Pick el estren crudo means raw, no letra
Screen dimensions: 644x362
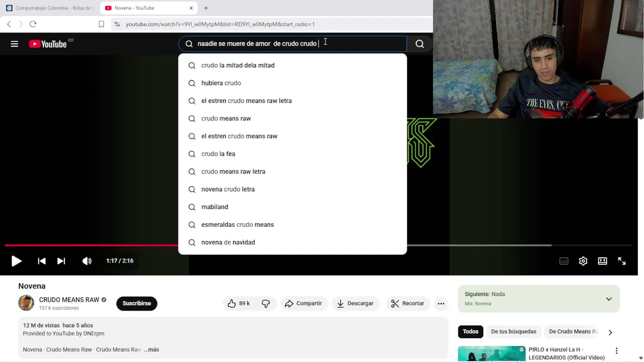292,136
